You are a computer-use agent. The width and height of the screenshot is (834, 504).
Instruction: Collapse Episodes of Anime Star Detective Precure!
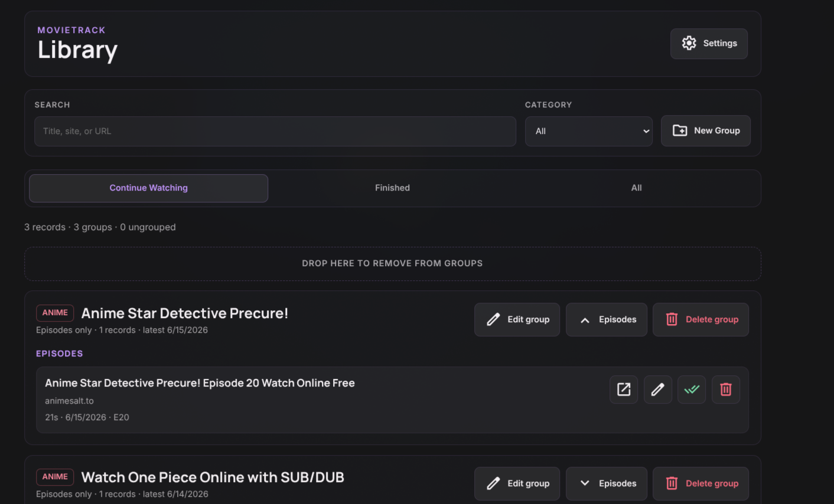[x=607, y=320]
